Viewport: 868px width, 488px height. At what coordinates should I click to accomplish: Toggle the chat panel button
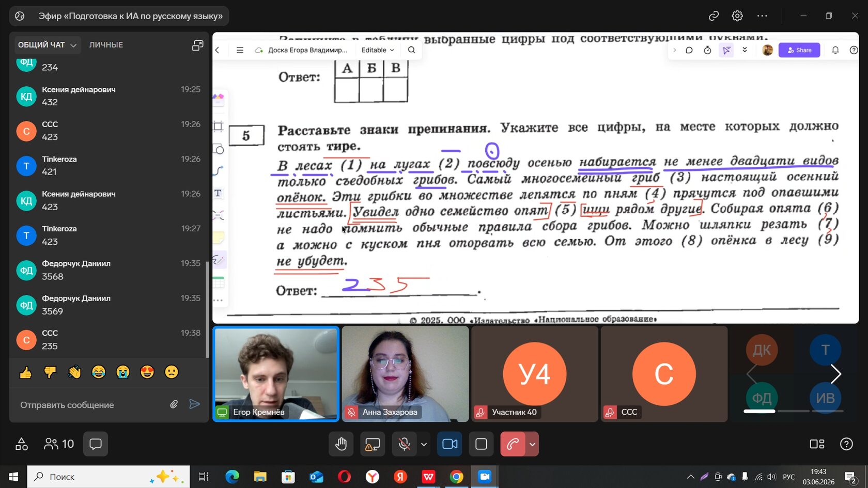(x=96, y=444)
